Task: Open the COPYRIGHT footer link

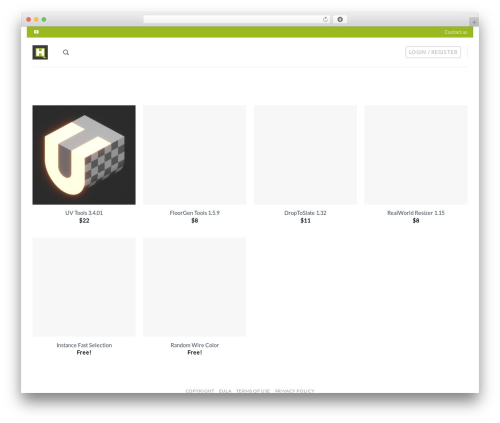Action: point(200,391)
